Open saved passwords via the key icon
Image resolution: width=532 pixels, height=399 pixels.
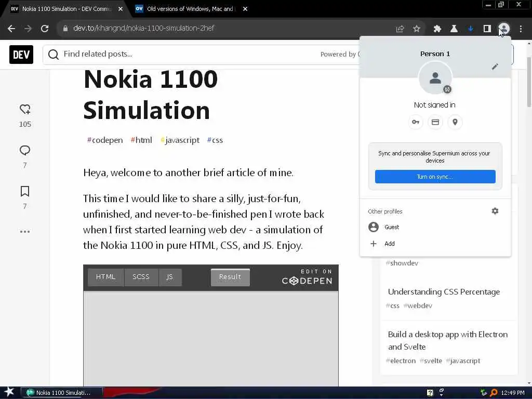point(416,122)
